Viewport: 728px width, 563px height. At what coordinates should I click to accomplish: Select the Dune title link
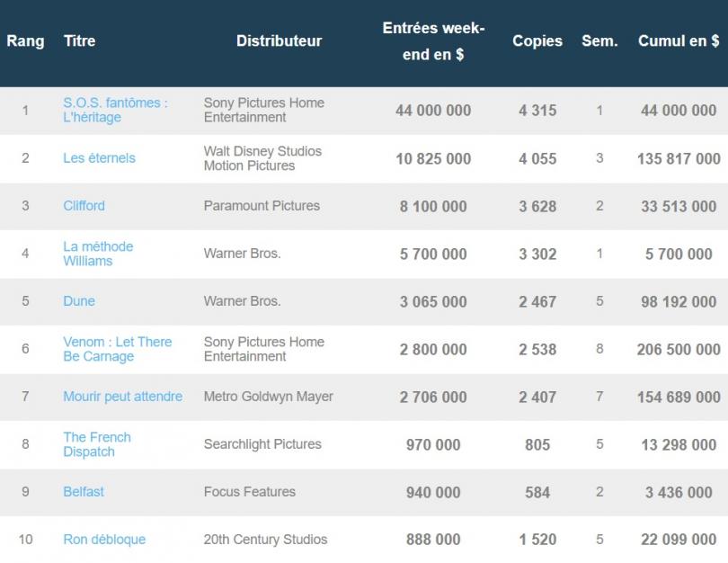pos(79,301)
